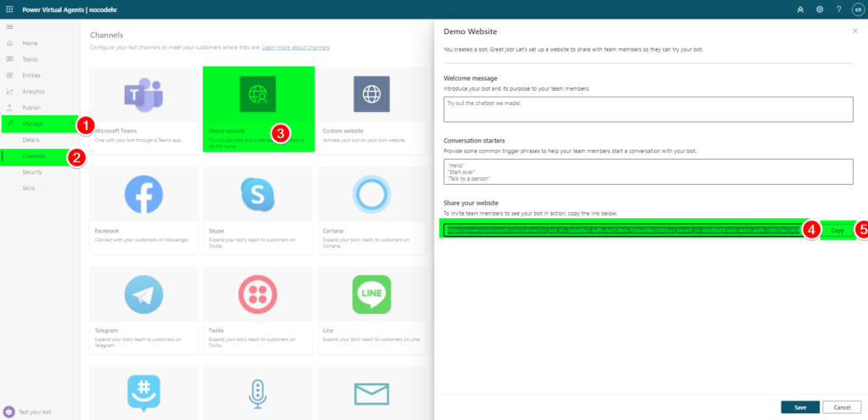Click the Twilio card title text
This screenshot has height=420, width=868.
tap(216, 330)
